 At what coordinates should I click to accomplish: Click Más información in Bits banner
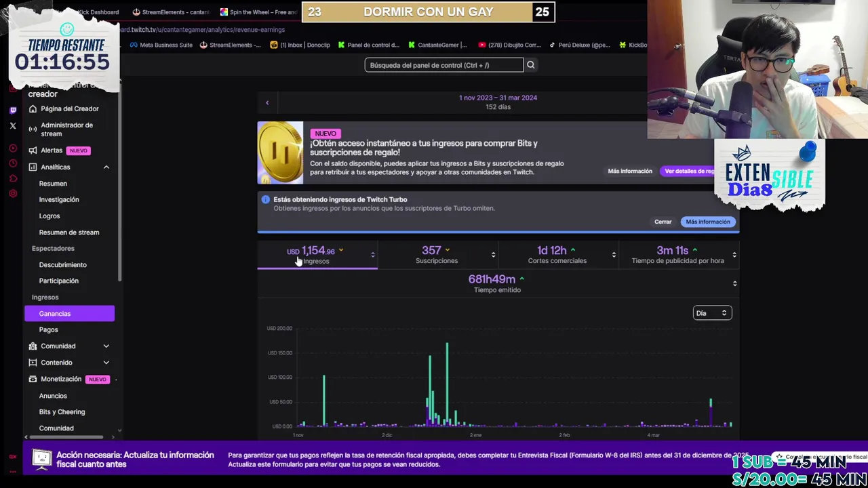pos(630,171)
